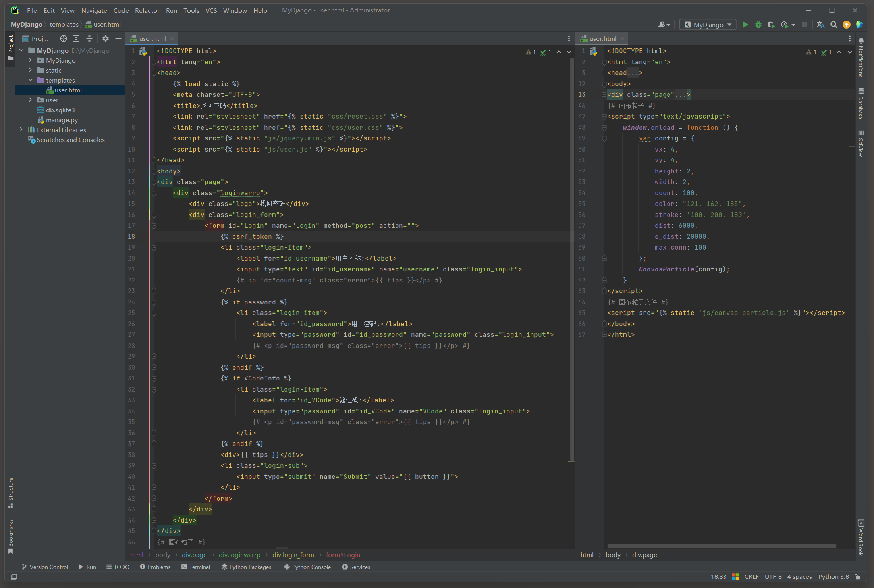The height and width of the screenshot is (588, 874).
Task: Open Version Control tool window
Action: 45,567
